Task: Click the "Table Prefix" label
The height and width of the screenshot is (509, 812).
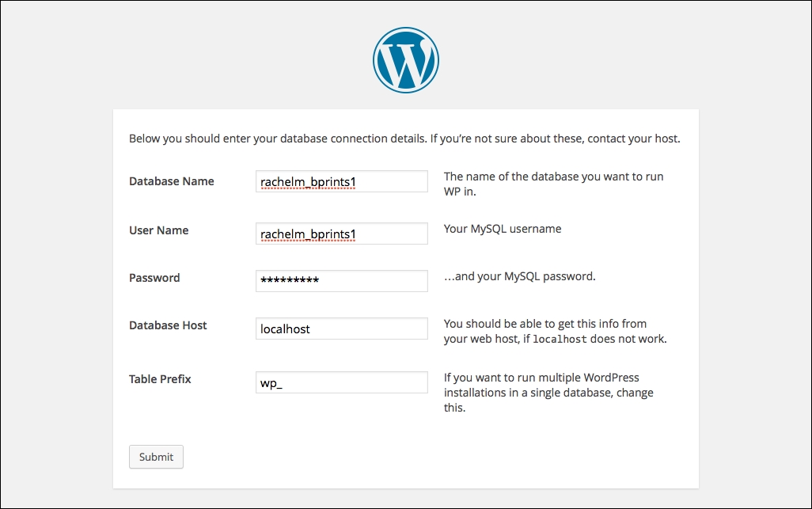Action: pyautogui.click(x=160, y=379)
